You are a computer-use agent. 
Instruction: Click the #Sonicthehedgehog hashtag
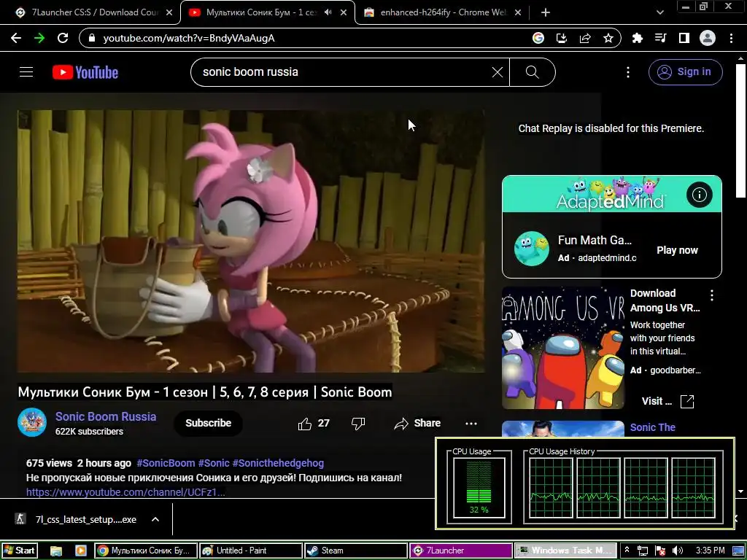tap(278, 463)
